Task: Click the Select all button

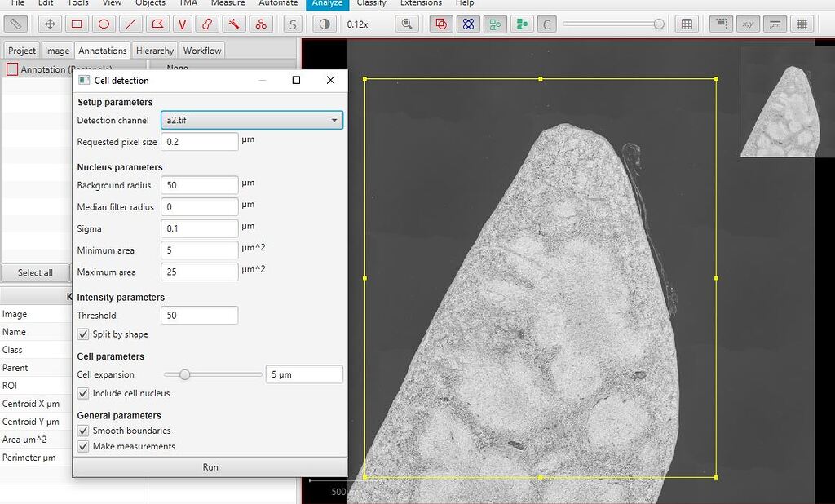Action: click(35, 272)
